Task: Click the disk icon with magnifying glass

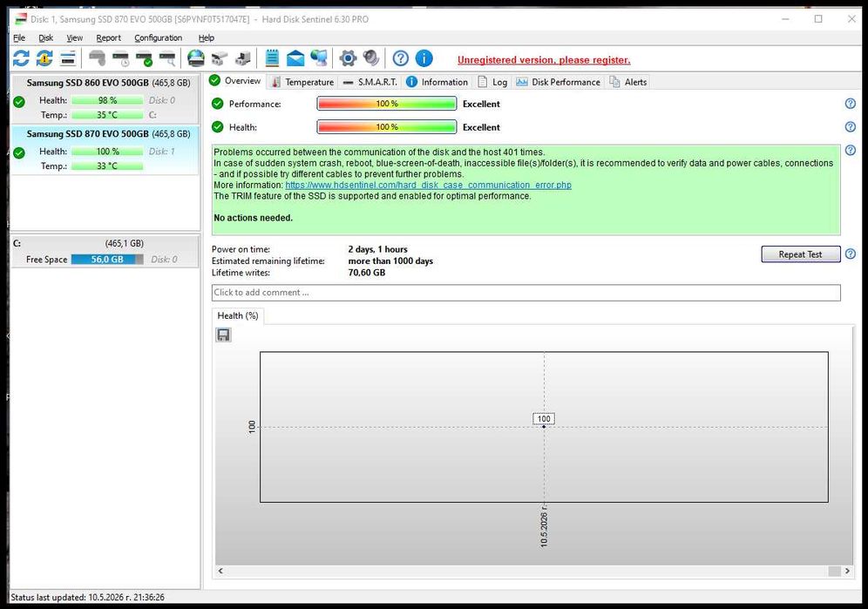Action: (x=167, y=58)
